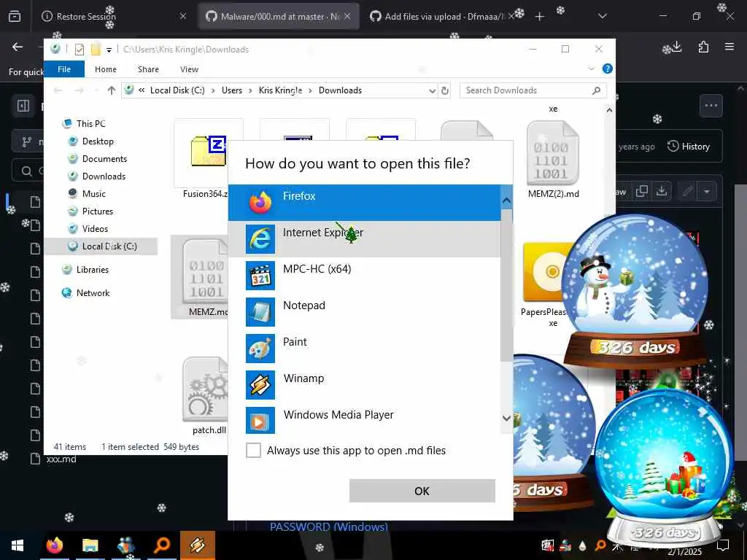Open Explorer help question icon
This screenshot has width=747, height=560.
pos(608,69)
